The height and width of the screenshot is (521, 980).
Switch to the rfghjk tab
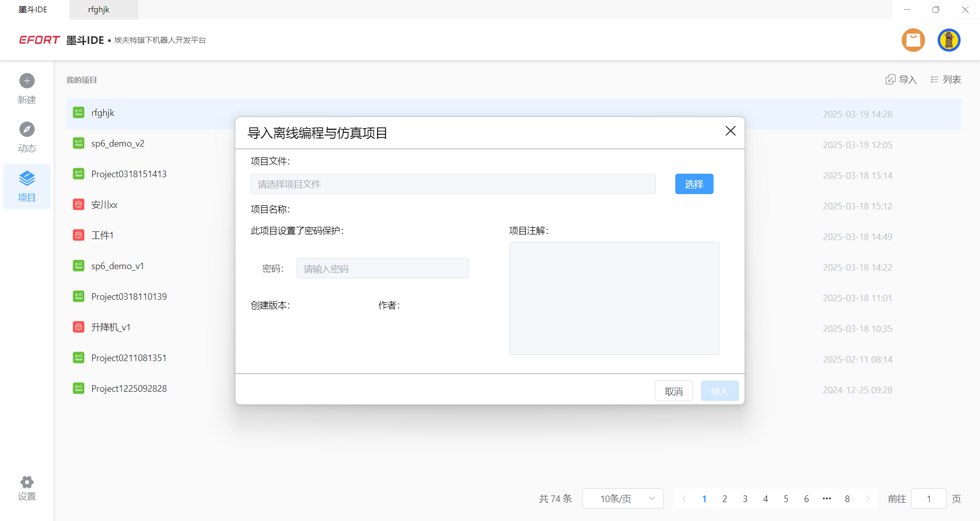pyautogui.click(x=99, y=10)
